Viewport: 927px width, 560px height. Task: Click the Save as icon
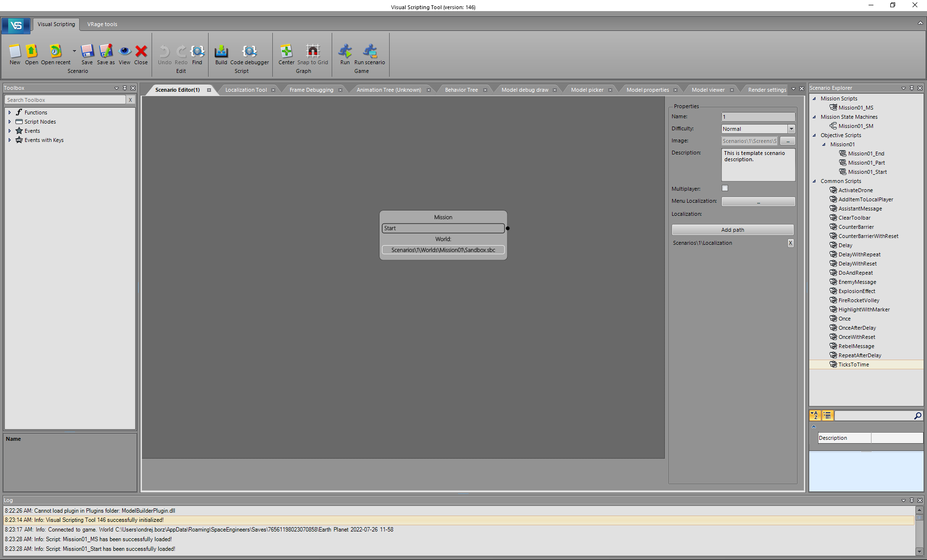pyautogui.click(x=106, y=51)
